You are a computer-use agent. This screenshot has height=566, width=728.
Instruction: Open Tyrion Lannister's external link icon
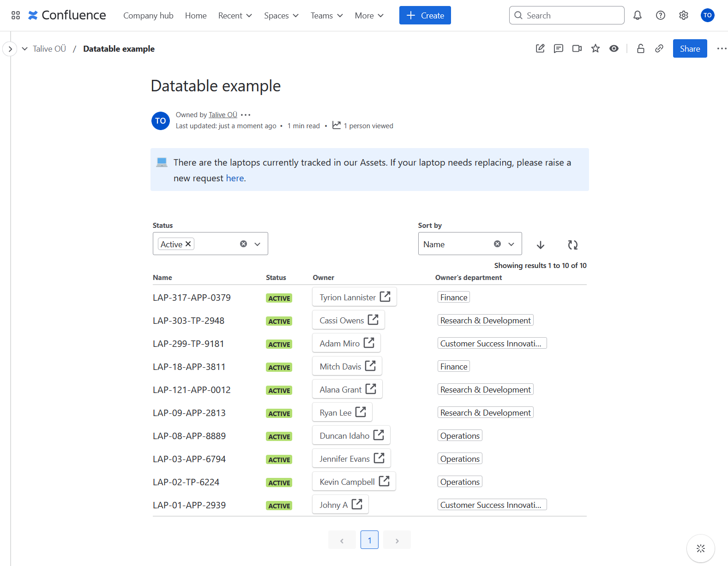tap(385, 297)
